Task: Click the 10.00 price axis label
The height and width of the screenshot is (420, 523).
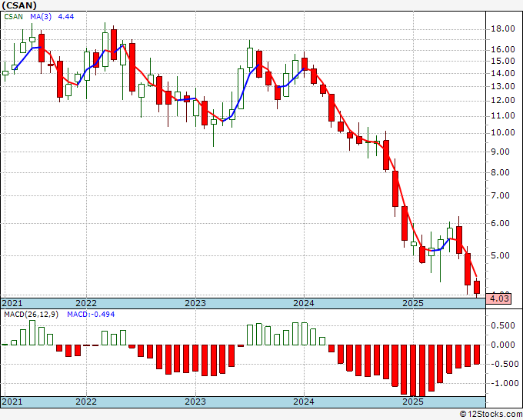Action: point(503,133)
